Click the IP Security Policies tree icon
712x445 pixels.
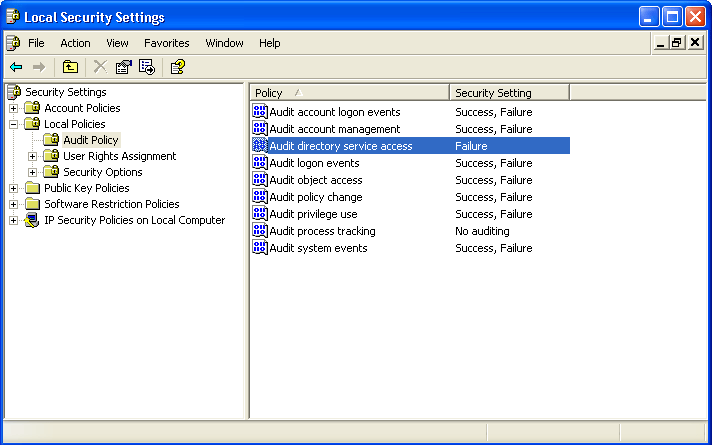tap(32, 220)
